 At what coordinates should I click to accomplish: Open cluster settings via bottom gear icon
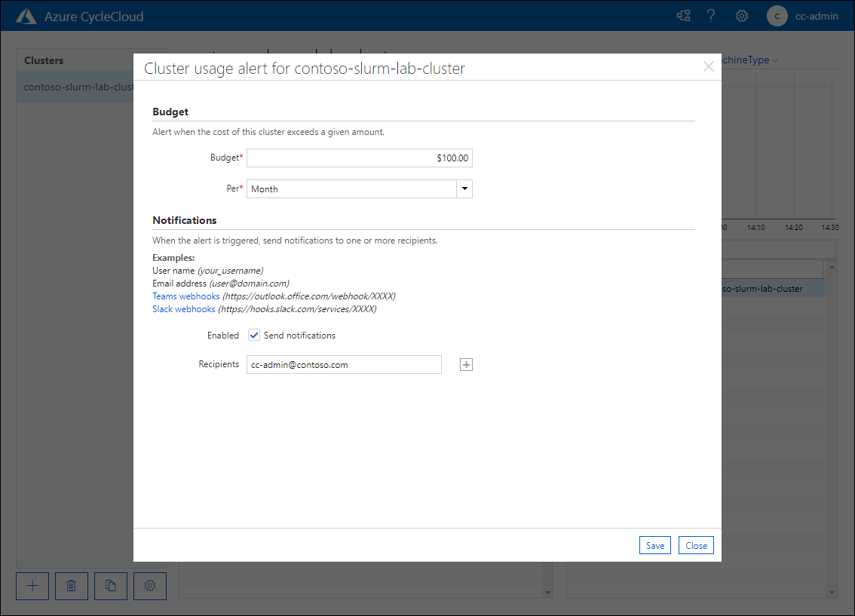pos(149,586)
